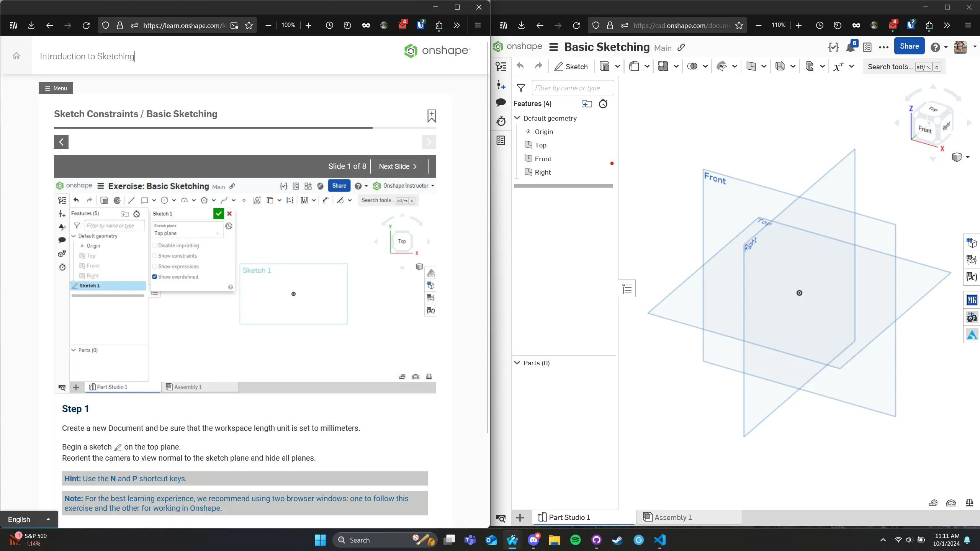
Task: Open the lesson Menu button
Action: [x=56, y=88]
